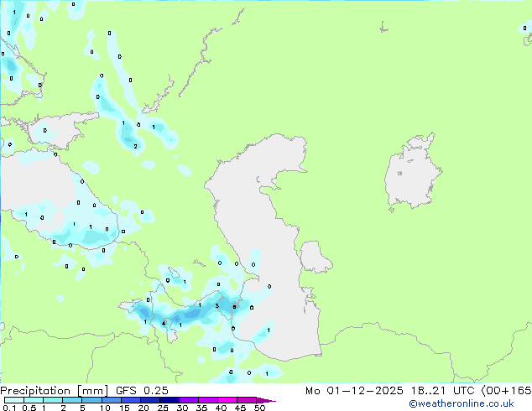Click the Aral Sea on the map
Viewport: 532px width, 411px height.
413,172
